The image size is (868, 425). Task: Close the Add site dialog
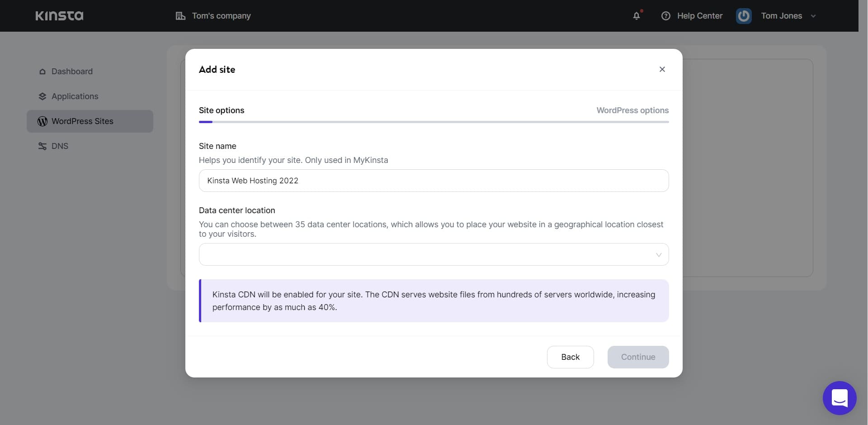coord(662,69)
